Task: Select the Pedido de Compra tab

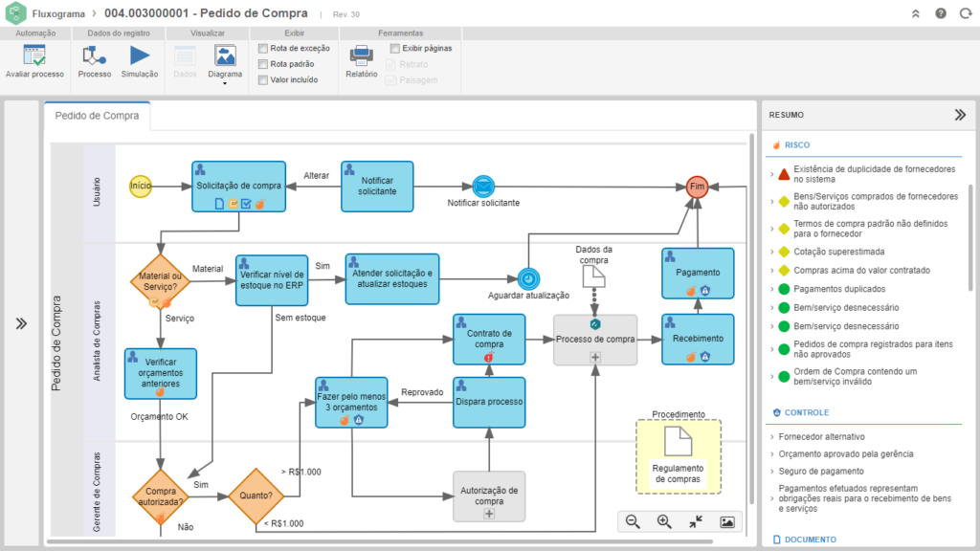Action: [x=97, y=116]
